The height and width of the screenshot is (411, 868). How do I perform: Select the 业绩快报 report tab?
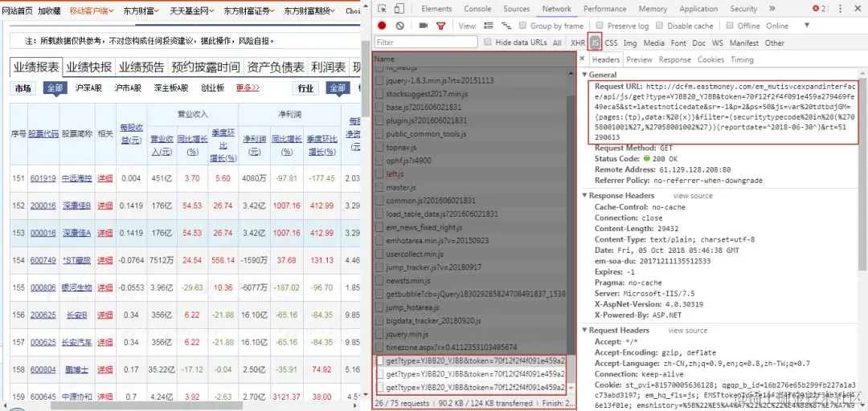pos(89,67)
